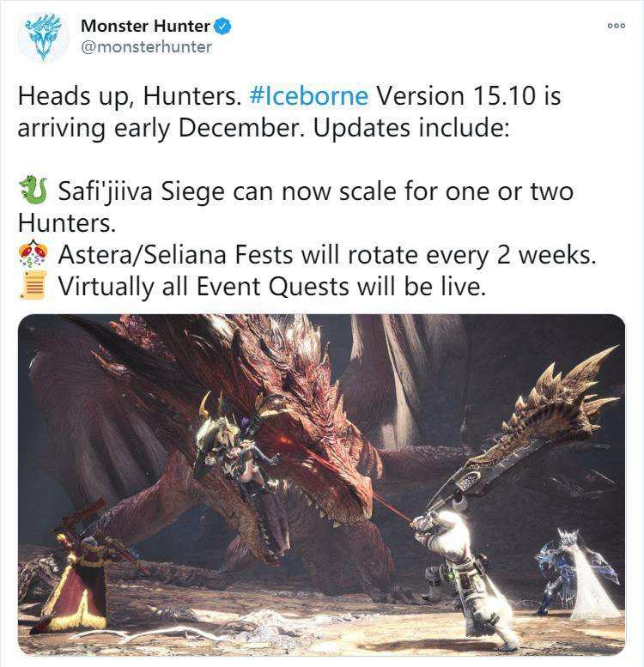This screenshot has height=667, width=644.
Task: Click the scroll emoji before Virtually
Action: pyautogui.click(x=33, y=286)
